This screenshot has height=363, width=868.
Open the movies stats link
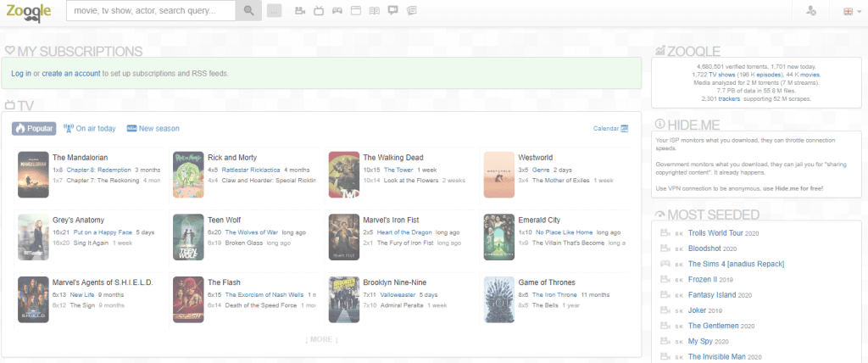click(810, 75)
